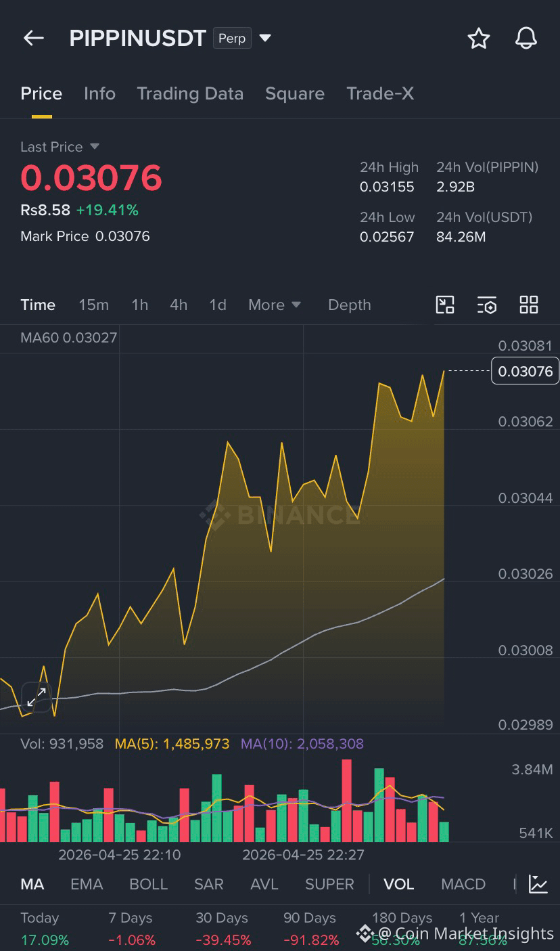Tap the +19.41% change value
The image size is (560, 951).
click(107, 210)
